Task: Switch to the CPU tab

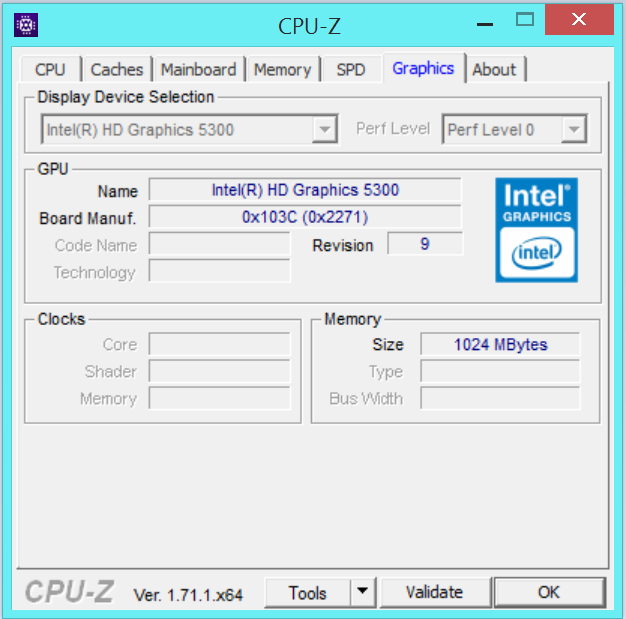Action: click(50, 69)
